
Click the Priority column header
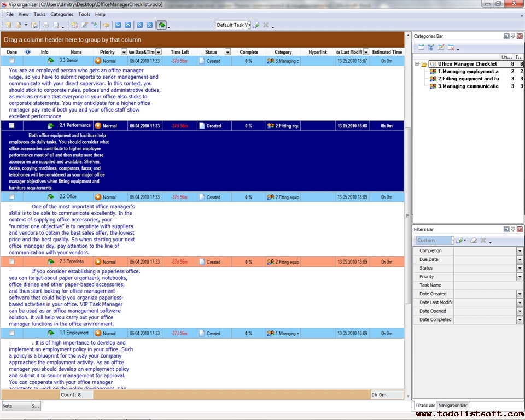point(107,52)
